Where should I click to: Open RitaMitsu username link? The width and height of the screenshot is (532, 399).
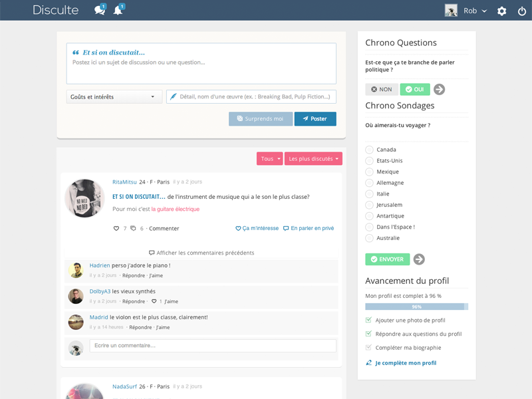coord(124,182)
